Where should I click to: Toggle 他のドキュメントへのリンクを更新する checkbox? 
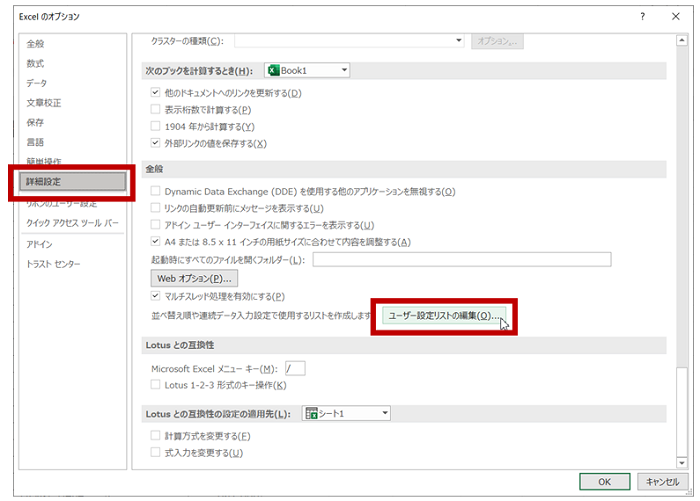(155, 93)
